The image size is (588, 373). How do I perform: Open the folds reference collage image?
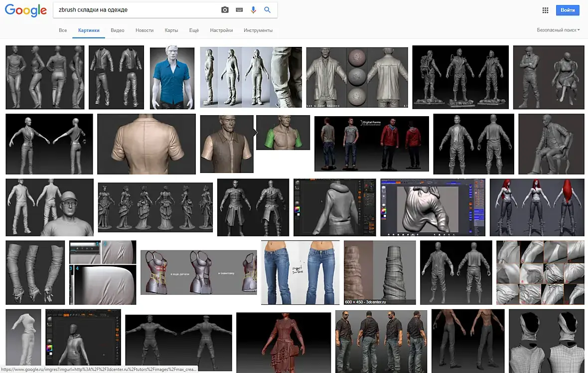[540, 272]
